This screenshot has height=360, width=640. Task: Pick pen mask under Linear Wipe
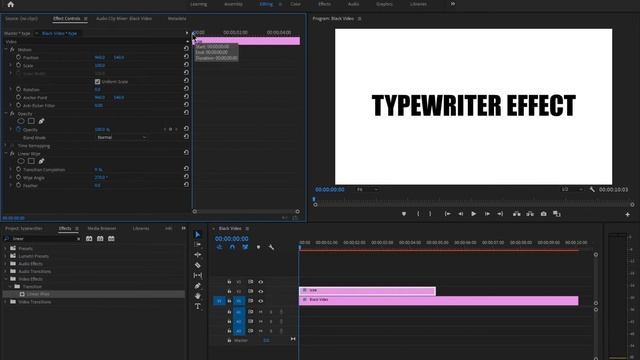41,161
